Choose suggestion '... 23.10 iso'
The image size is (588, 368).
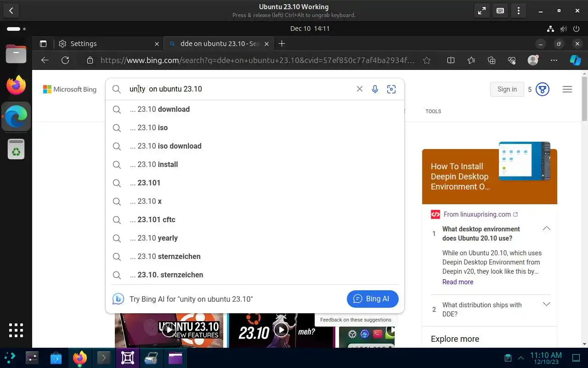(255, 128)
